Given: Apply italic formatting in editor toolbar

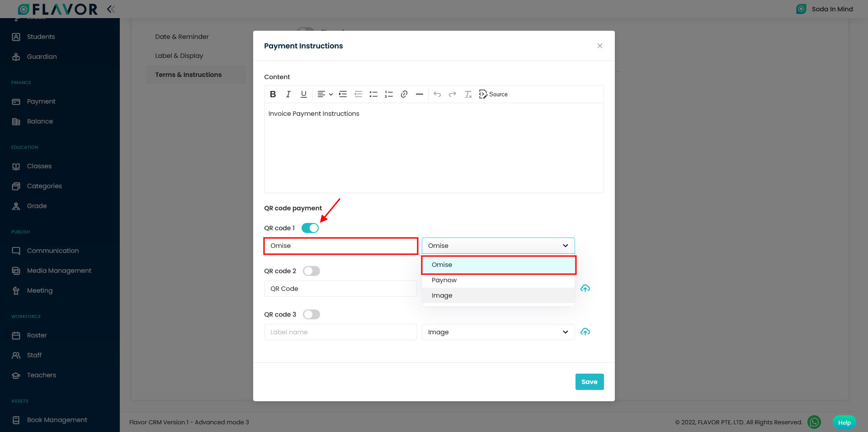Looking at the screenshot, I should (288, 94).
